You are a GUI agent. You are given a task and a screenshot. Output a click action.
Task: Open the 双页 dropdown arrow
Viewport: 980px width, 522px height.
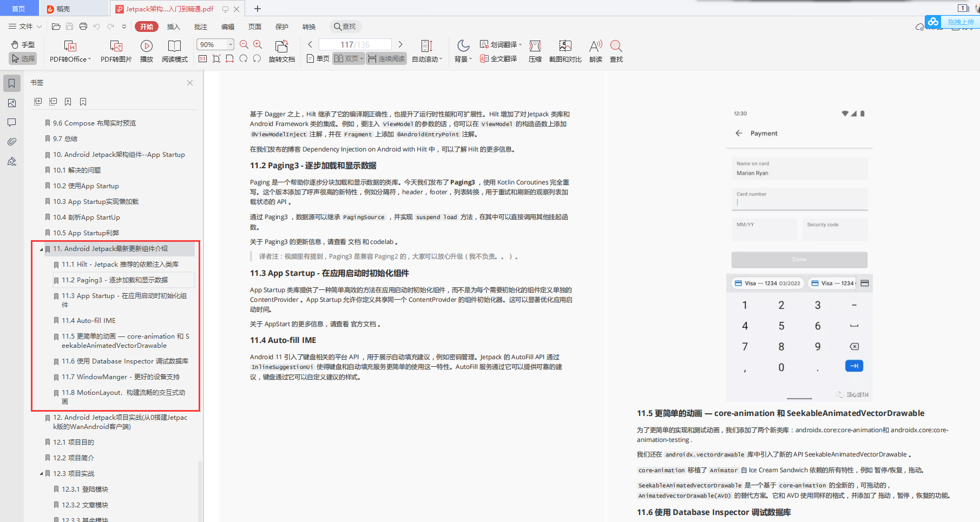(x=362, y=58)
